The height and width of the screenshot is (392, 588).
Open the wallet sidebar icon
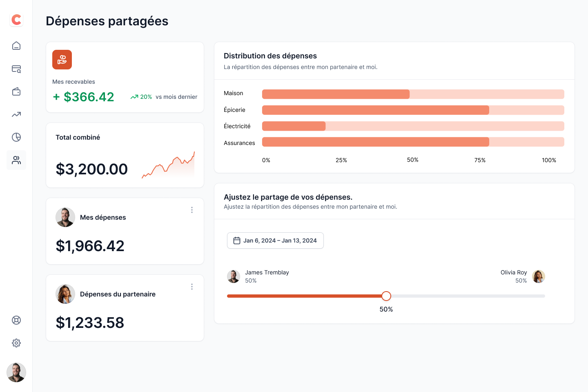(x=16, y=91)
